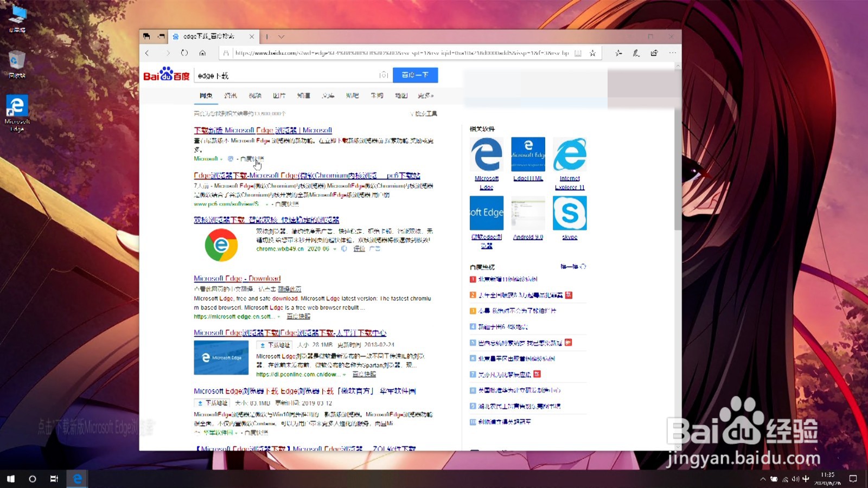Open related software EdgeHTML tile
Image resolution: width=868 pixels, height=488 pixels.
528,155
